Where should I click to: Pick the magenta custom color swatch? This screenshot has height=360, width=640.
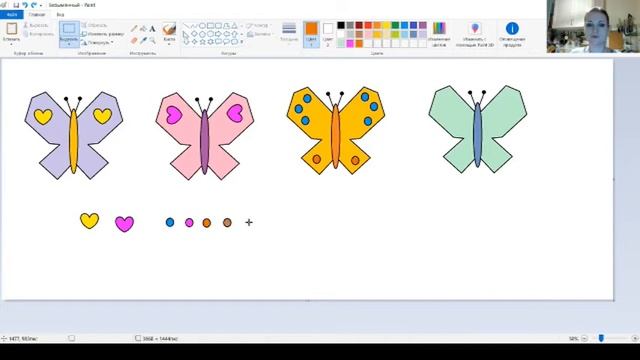350,44
